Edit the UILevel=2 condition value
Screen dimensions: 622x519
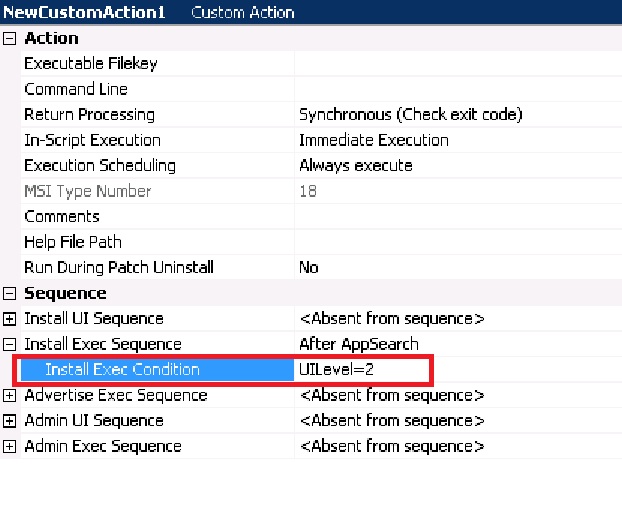362,370
